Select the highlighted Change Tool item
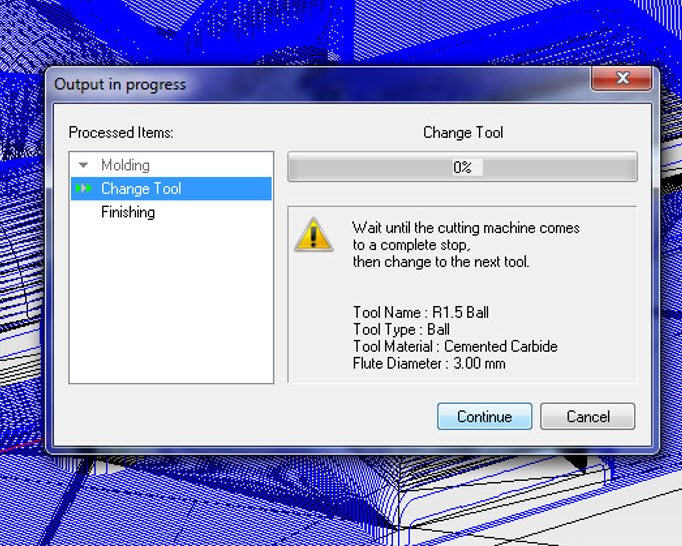Screen dimensions: 682x546 171,189
